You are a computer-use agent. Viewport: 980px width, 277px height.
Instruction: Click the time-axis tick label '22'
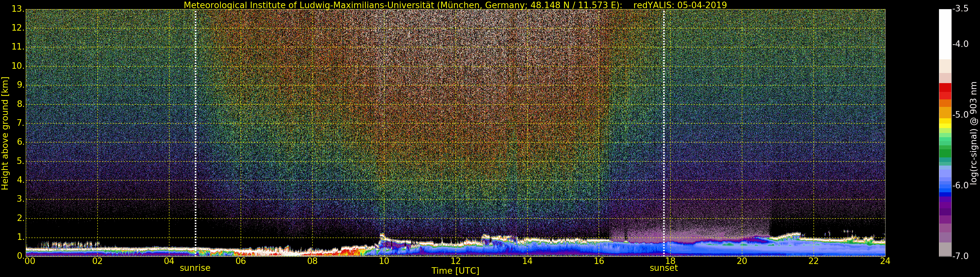[x=813, y=261]
